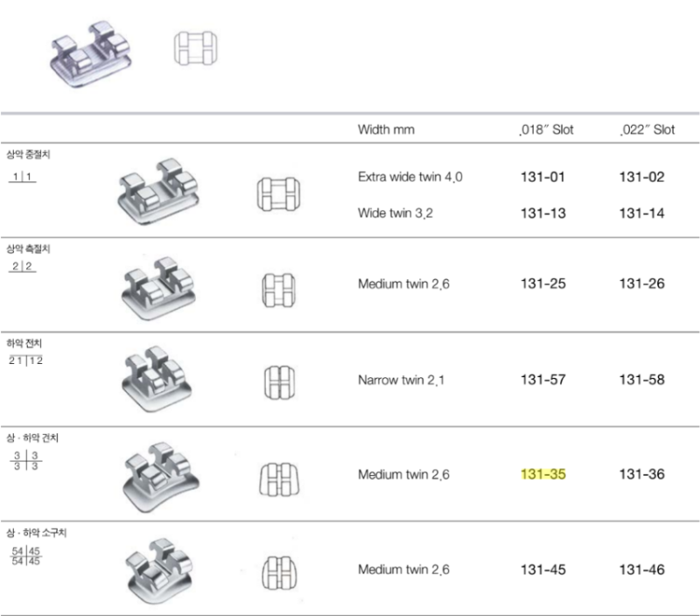Click the bracket outline diagram at top
This screenshot has width=700, height=616.
195,48
